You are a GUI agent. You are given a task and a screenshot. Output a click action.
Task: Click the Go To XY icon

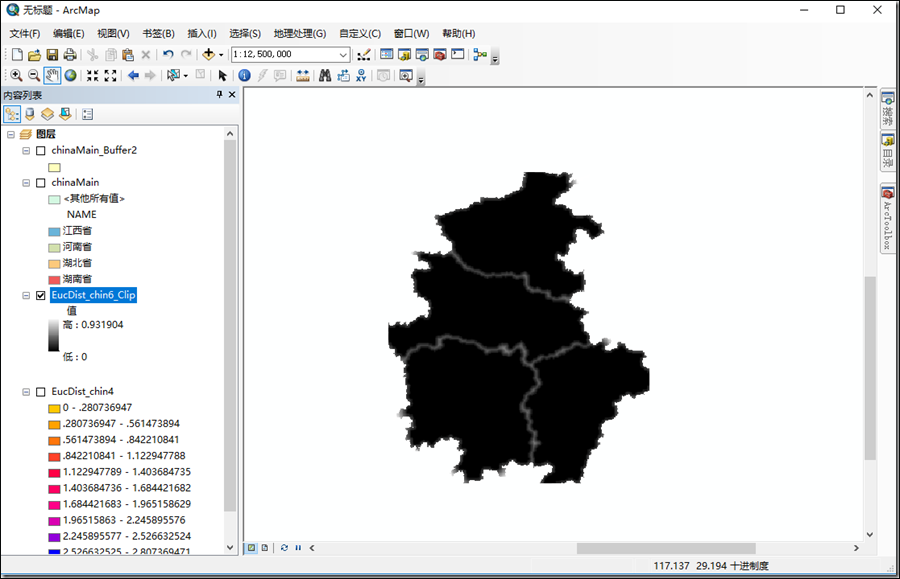(x=361, y=75)
